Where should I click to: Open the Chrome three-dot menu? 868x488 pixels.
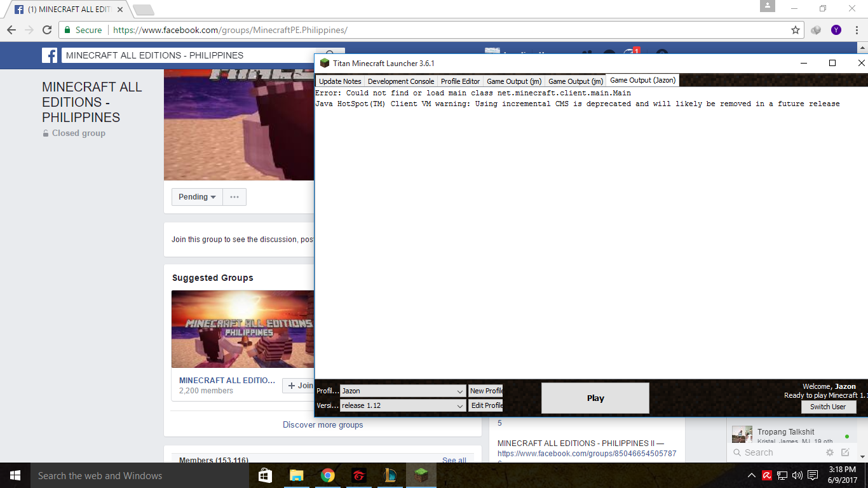[857, 30]
